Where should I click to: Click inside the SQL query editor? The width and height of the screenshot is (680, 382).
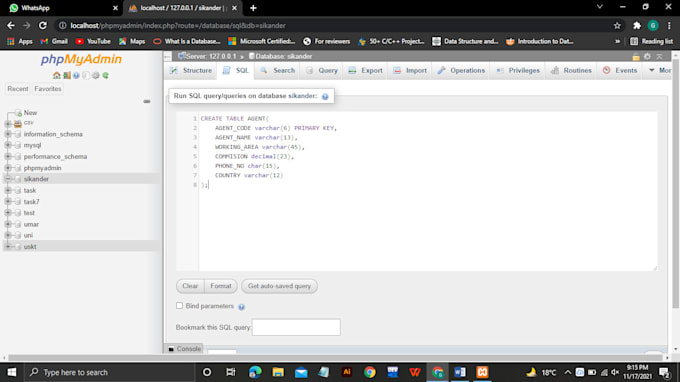click(x=428, y=191)
